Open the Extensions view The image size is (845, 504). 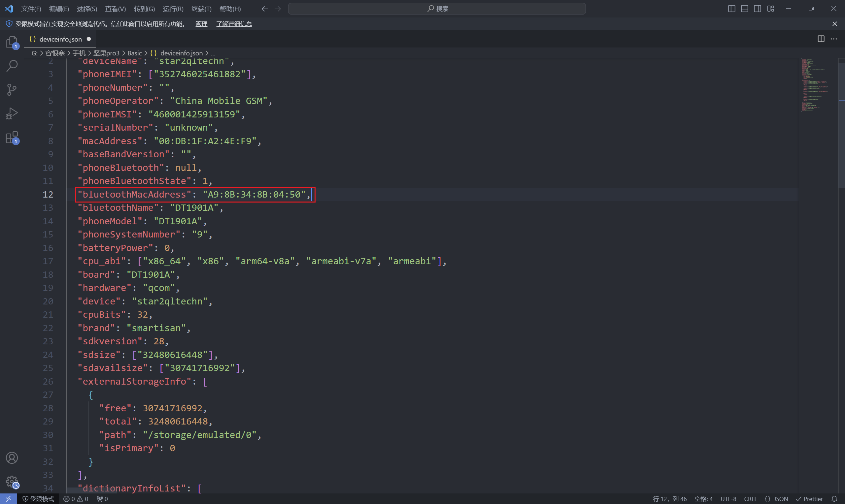pyautogui.click(x=12, y=138)
